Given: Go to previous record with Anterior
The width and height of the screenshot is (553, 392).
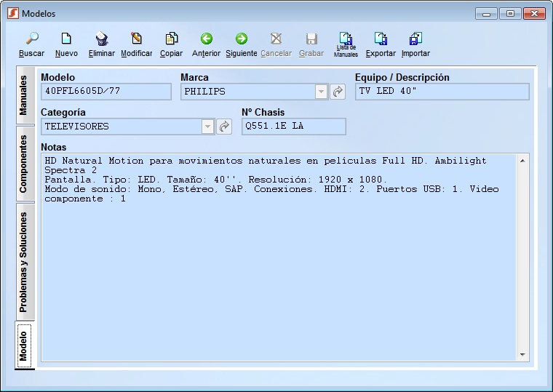Looking at the screenshot, I should [x=207, y=40].
